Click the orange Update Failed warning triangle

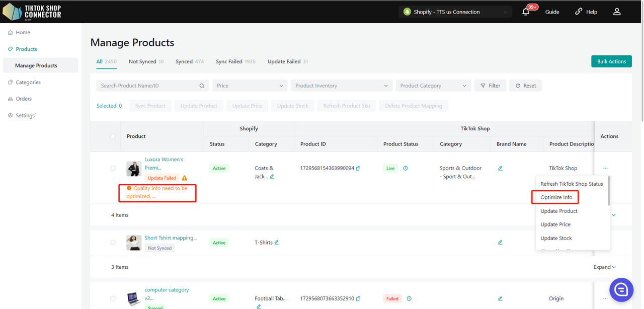click(x=185, y=178)
